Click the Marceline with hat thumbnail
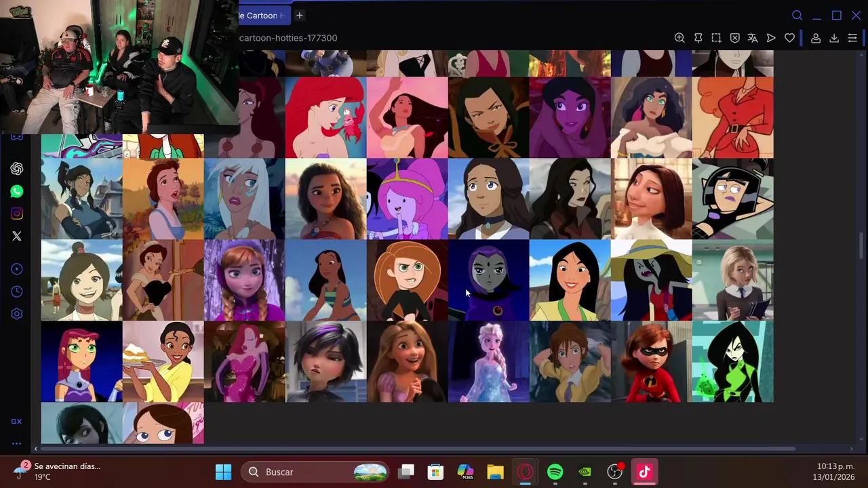Image resolution: width=868 pixels, height=488 pixels. (651, 280)
